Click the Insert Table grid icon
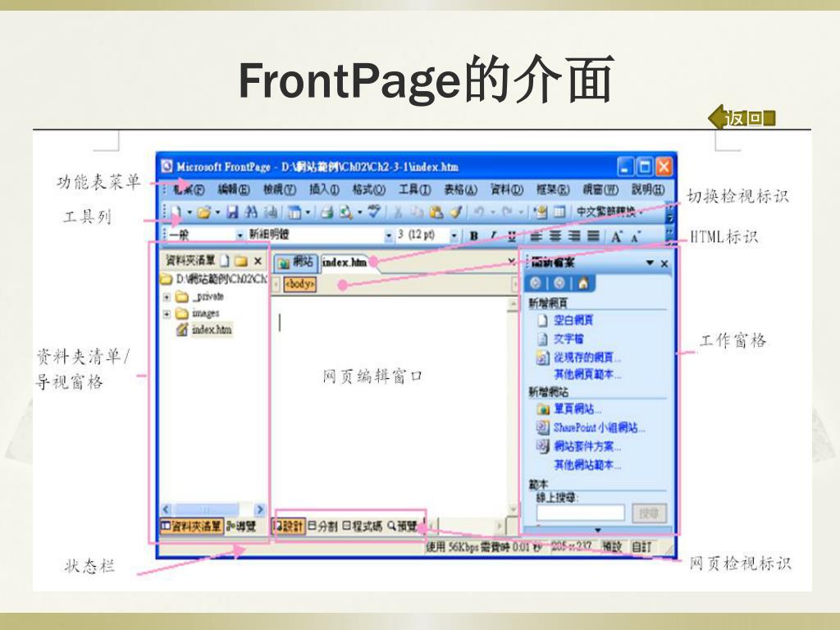The width and height of the screenshot is (840, 630). click(559, 212)
